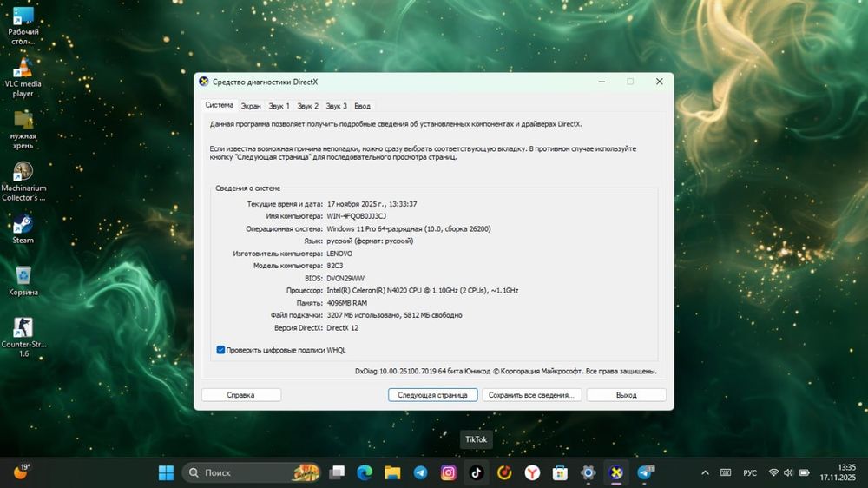Expand the hidden system tray icons
Viewport: 868px width, 488px height.
tap(705, 472)
